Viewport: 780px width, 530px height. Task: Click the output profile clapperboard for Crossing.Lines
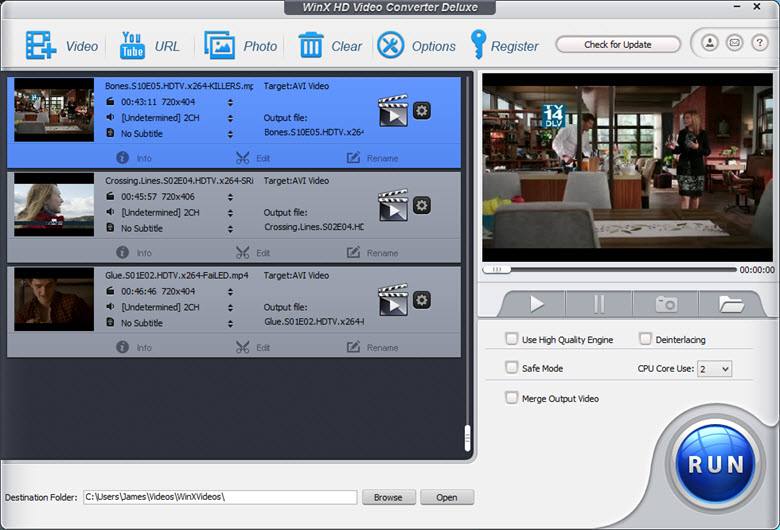click(x=393, y=205)
